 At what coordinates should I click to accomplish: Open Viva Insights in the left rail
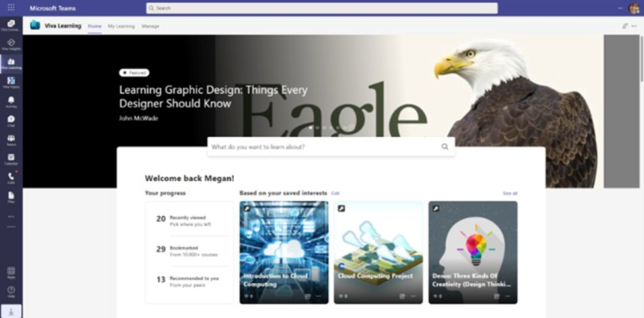[x=11, y=44]
